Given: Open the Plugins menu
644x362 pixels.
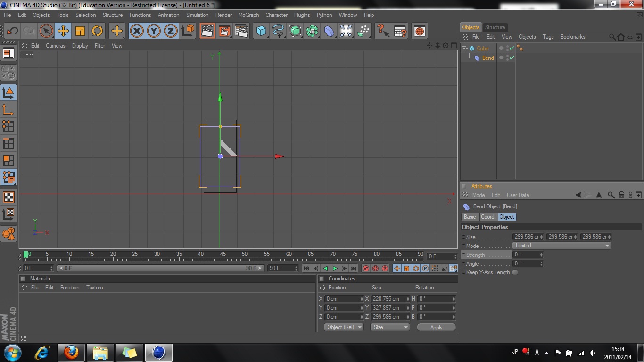Looking at the screenshot, I should [302, 15].
